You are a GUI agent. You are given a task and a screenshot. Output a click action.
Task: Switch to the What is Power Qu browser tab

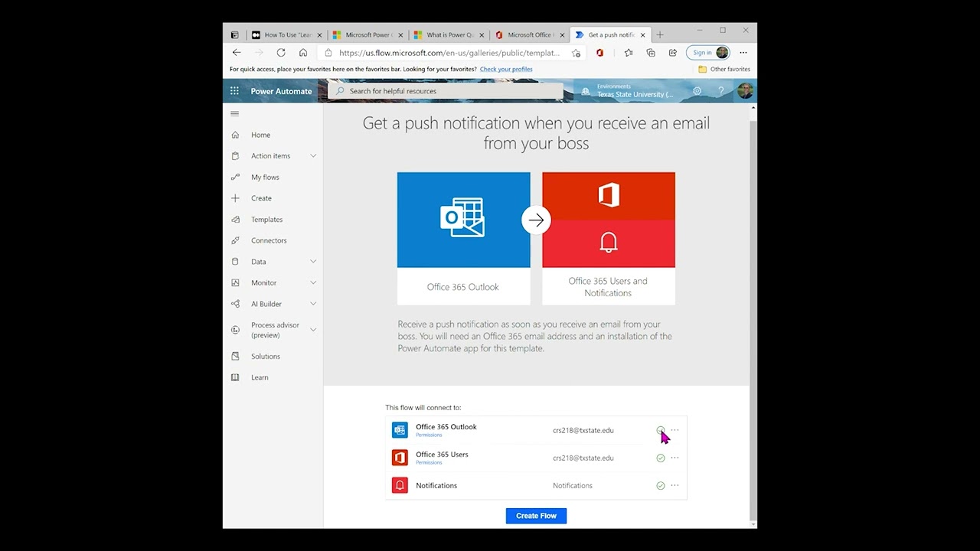(449, 34)
